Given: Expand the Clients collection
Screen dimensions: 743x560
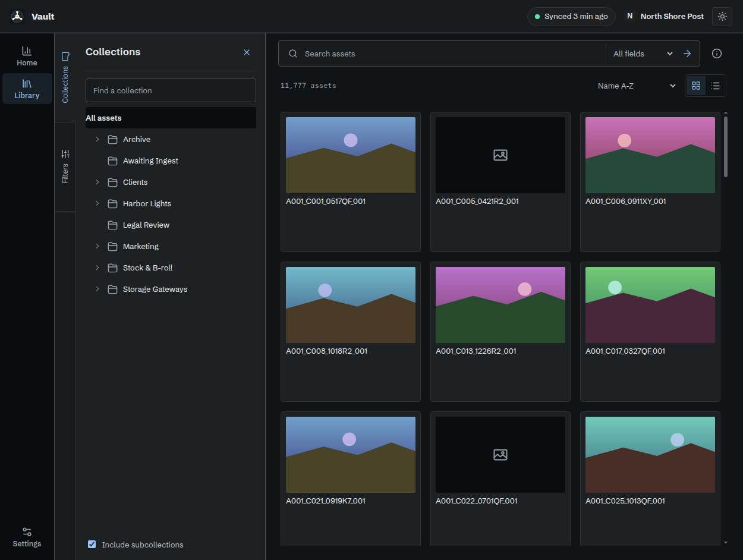Looking at the screenshot, I should click(x=97, y=182).
